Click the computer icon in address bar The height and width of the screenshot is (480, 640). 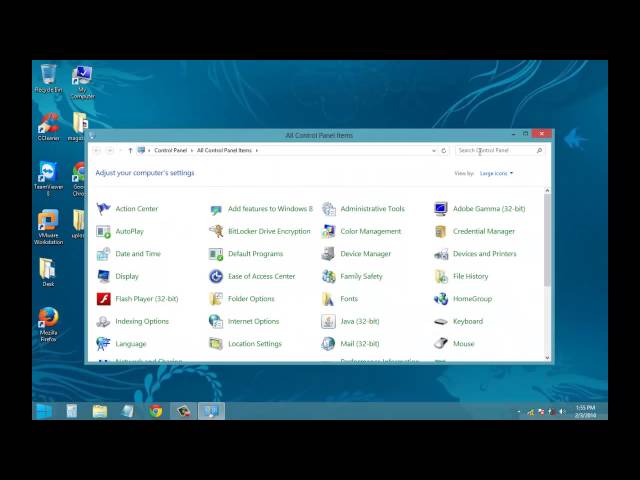(141, 151)
